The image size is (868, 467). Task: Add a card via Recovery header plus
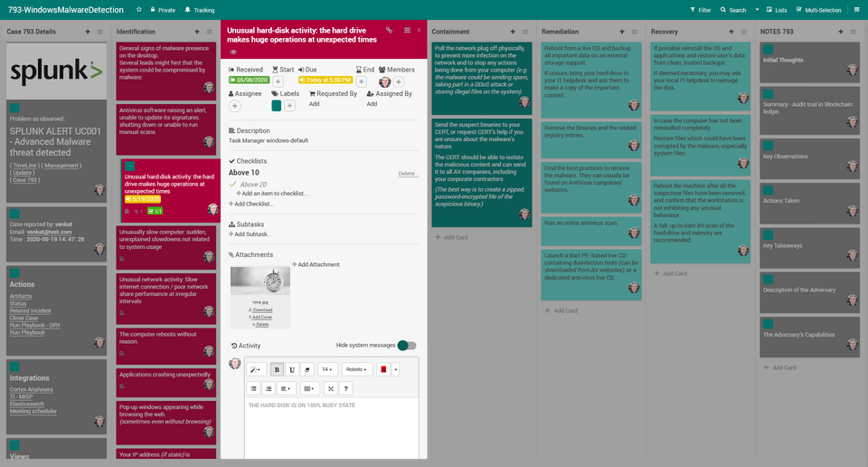click(x=731, y=32)
